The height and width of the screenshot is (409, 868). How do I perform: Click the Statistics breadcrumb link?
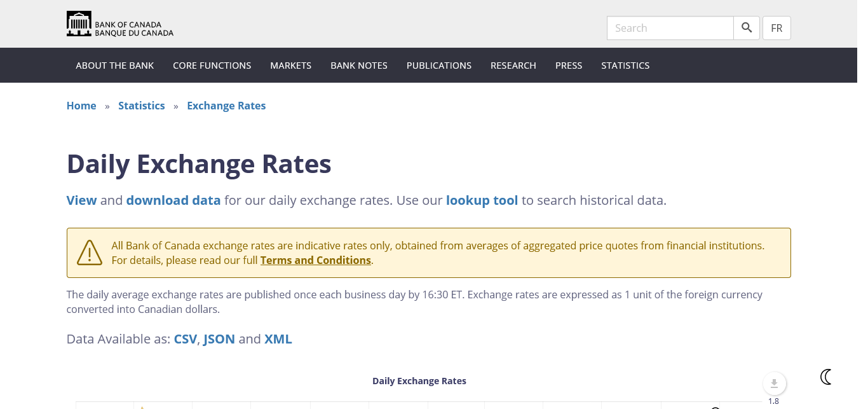click(141, 106)
